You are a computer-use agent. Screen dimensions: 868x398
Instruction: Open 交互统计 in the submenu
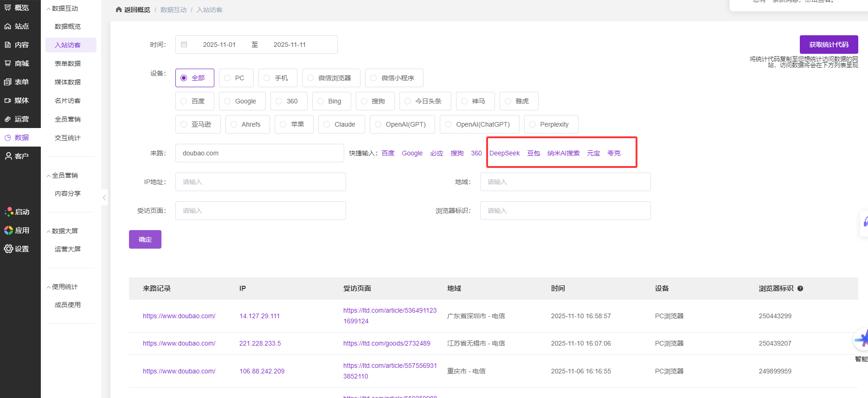coord(68,138)
